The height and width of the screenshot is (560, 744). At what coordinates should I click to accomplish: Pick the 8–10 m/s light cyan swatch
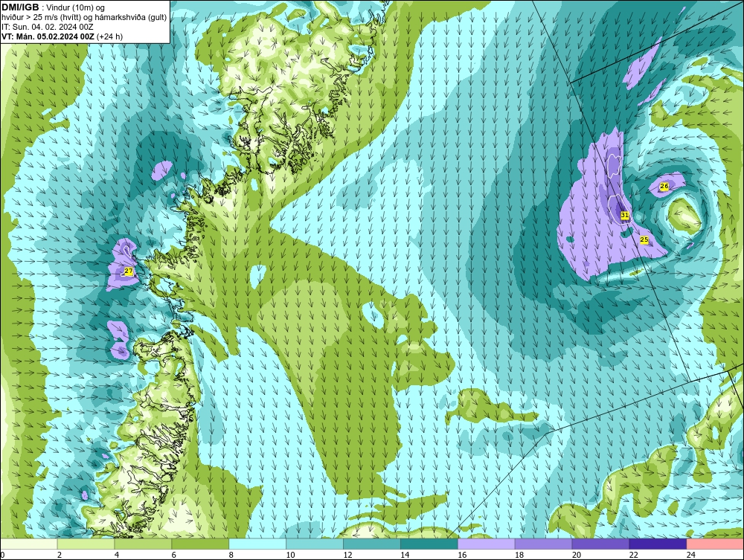pos(257,544)
